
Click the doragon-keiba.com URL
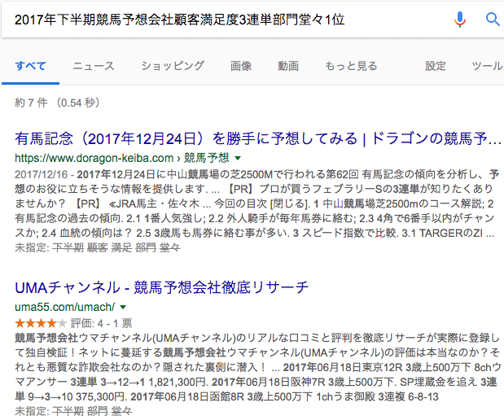click(x=122, y=158)
